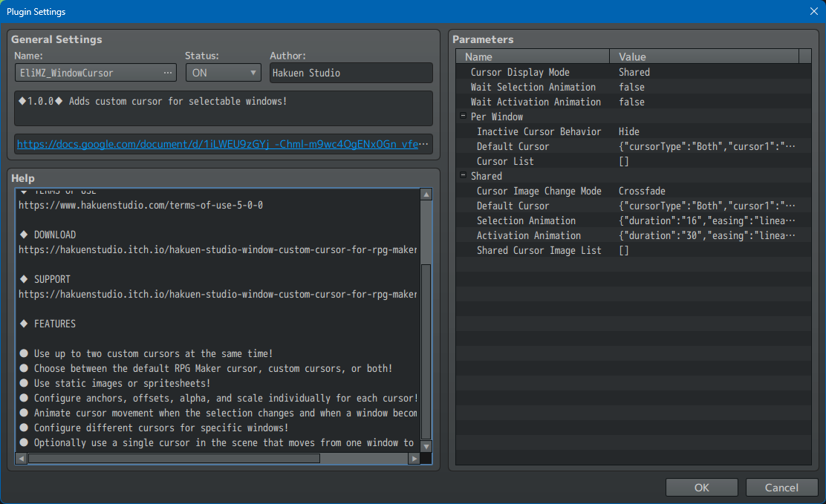
Task: Select the Selection Animation parameter
Action: (633, 220)
